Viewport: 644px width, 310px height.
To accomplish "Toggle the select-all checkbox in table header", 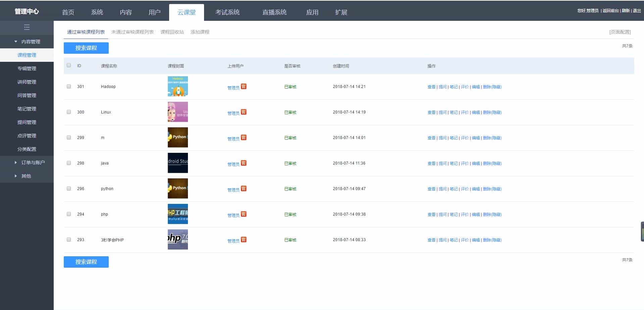I will point(69,65).
